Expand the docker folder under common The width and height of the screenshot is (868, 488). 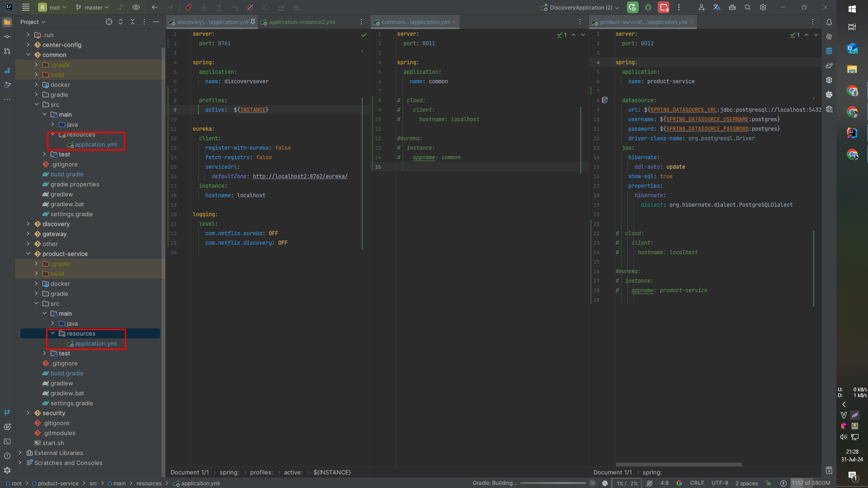(36, 85)
